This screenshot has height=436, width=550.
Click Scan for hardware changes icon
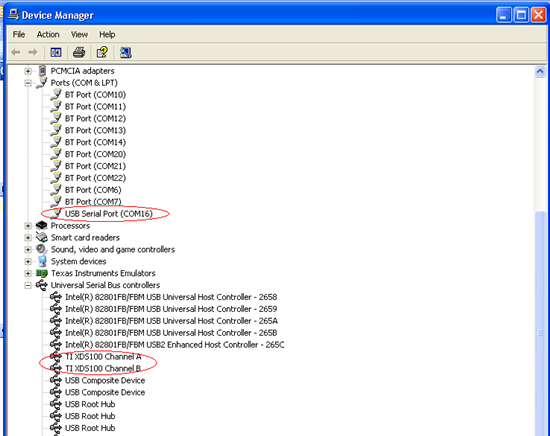tap(126, 53)
